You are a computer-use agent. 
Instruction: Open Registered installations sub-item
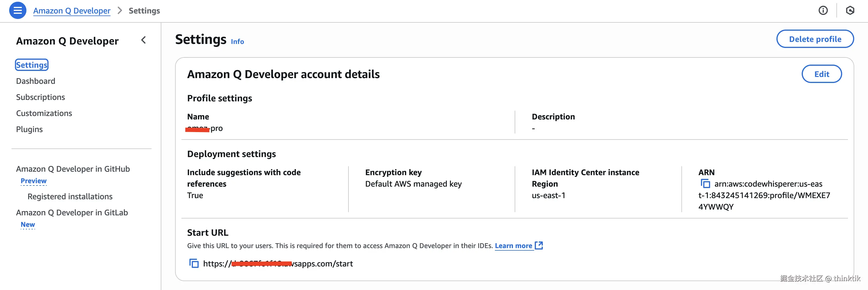coord(70,197)
